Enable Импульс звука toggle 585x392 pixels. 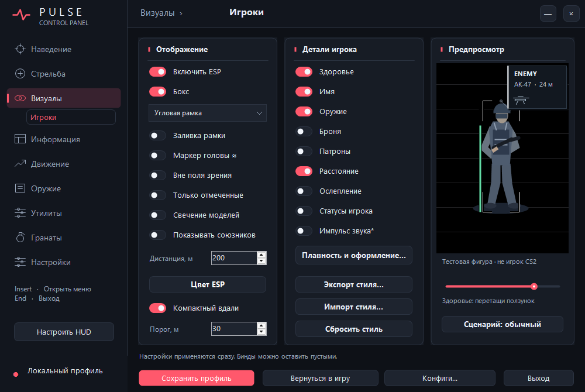pyautogui.click(x=304, y=231)
